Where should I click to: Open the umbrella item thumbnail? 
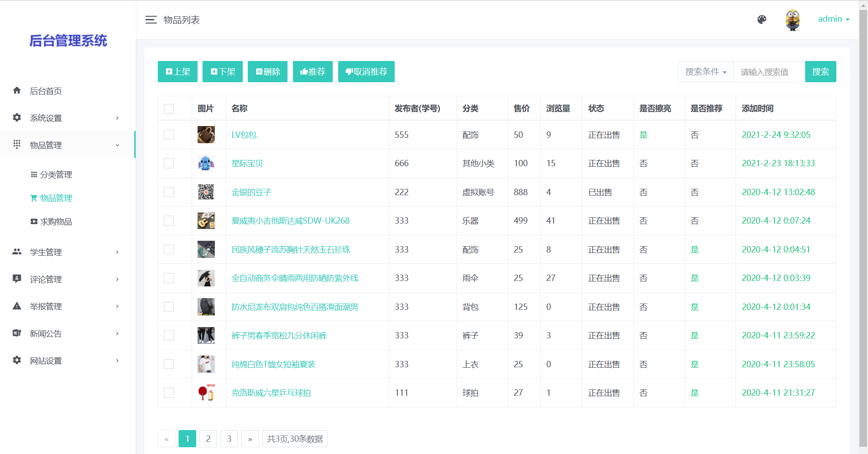(x=206, y=278)
